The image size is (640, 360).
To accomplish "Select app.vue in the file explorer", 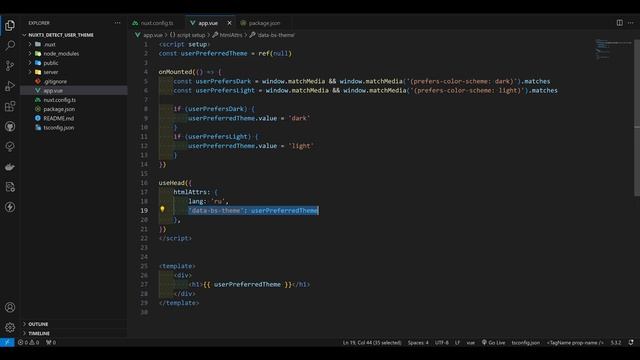I will (74, 91).
